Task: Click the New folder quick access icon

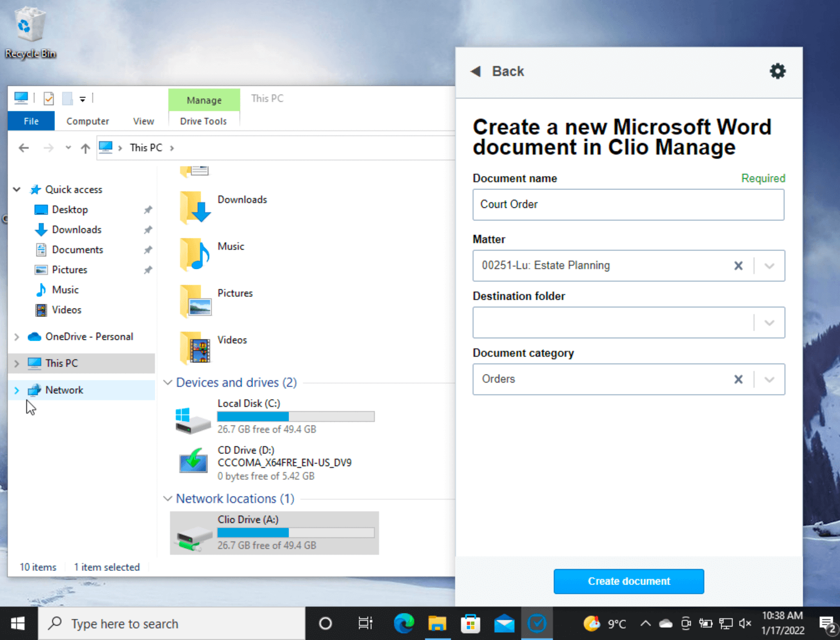Action: click(67, 99)
